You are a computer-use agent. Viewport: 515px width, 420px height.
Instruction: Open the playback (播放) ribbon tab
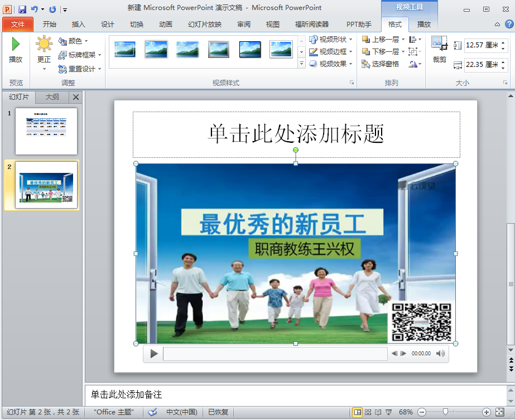point(424,24)
